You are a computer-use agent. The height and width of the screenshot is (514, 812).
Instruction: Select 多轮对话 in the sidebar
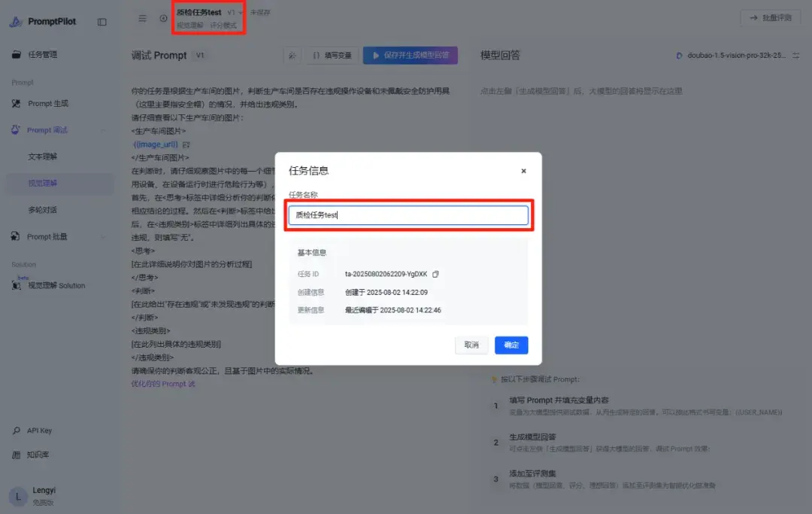coord(42,210)
